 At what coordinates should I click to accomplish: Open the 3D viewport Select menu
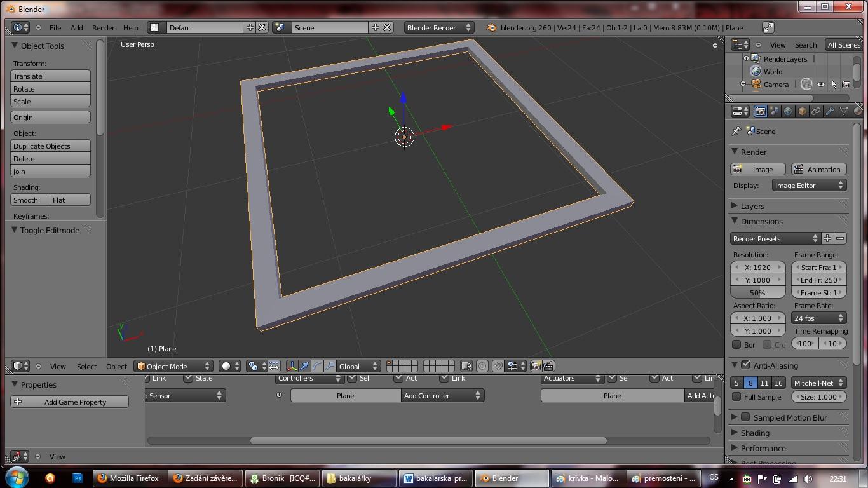pos(86,366)
